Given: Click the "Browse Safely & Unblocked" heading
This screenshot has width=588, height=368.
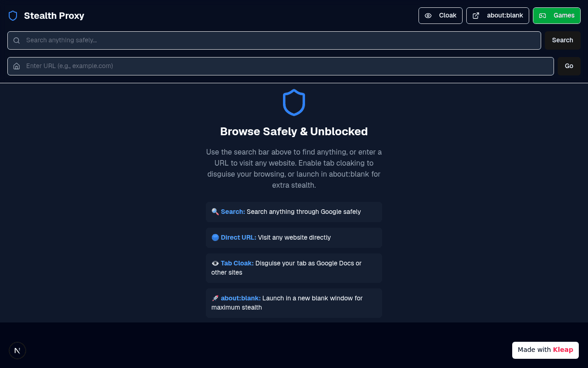Looking at the screenshot, I should coord(294,132).
